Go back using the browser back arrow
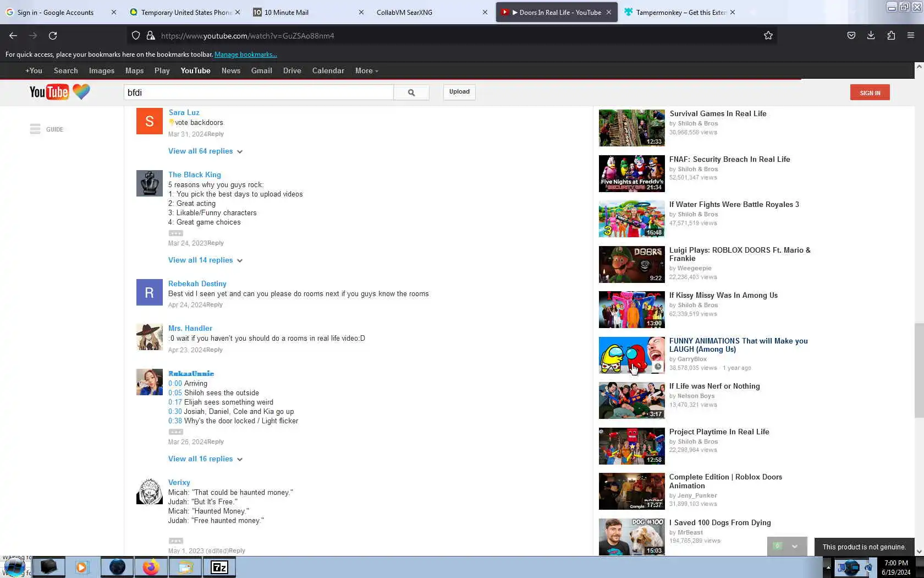Viewport: 924px width, 578px height. pos(13,36)
